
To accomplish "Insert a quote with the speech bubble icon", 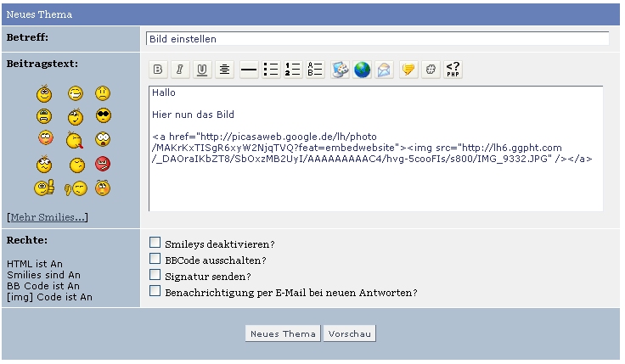I will (408, 70).
